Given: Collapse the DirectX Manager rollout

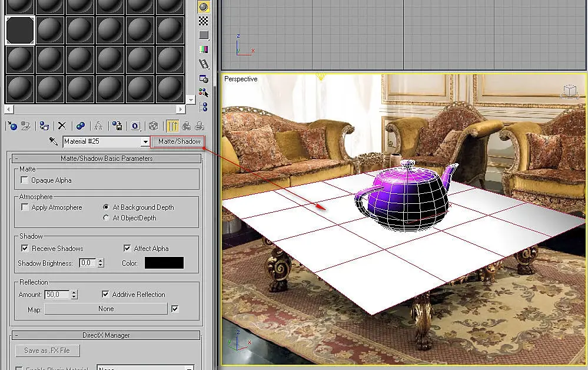Looking at the screenshot, I should click(106, 335).
